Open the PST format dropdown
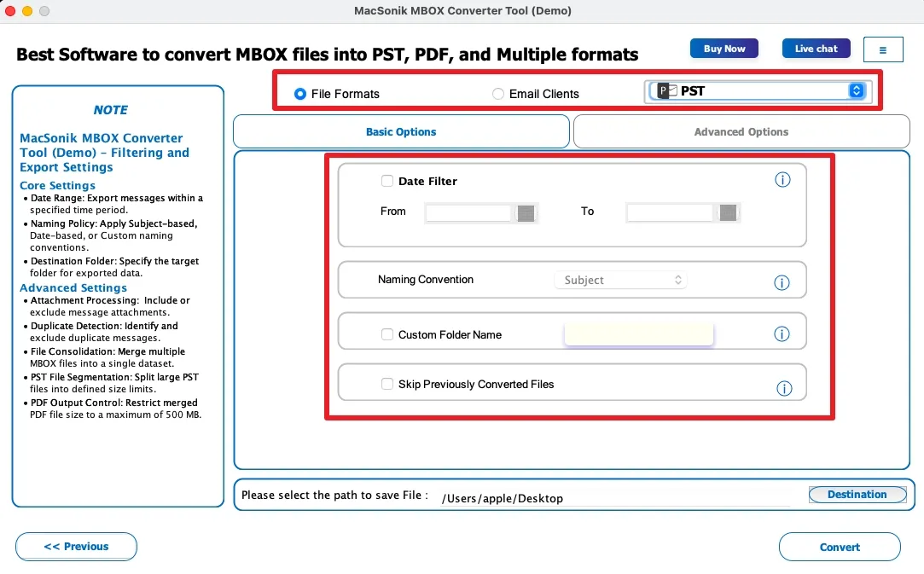The width and height of the screenshot is (924, 574). 758,90
